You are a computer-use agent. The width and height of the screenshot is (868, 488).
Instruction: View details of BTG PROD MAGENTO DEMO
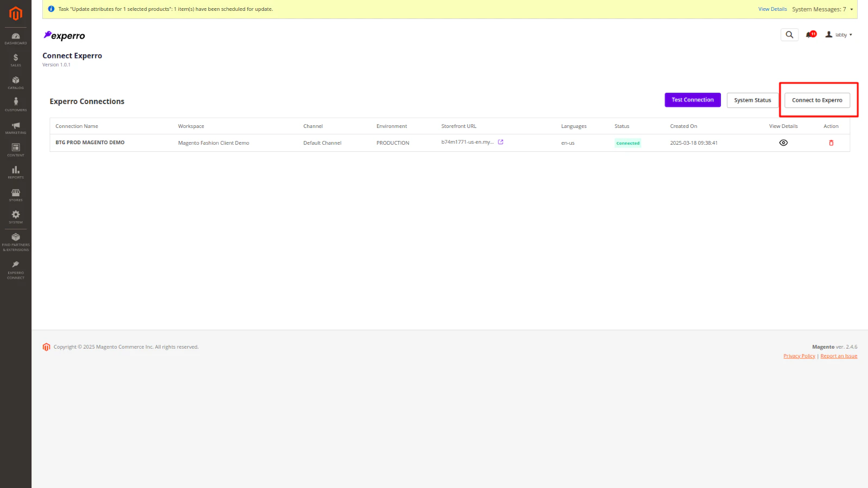tap(783, 143)
